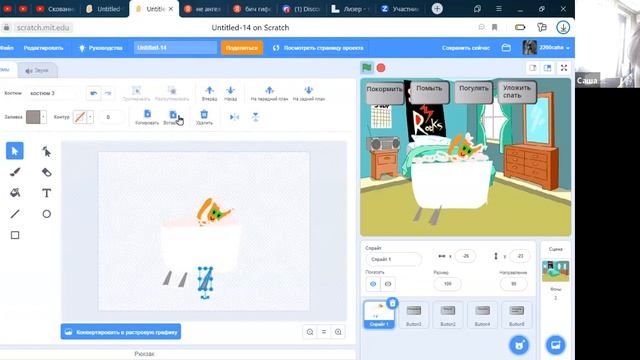640x360 pixels.
Task: Select the Button4 sprite thumbnail
Action: tap(482, 315)
